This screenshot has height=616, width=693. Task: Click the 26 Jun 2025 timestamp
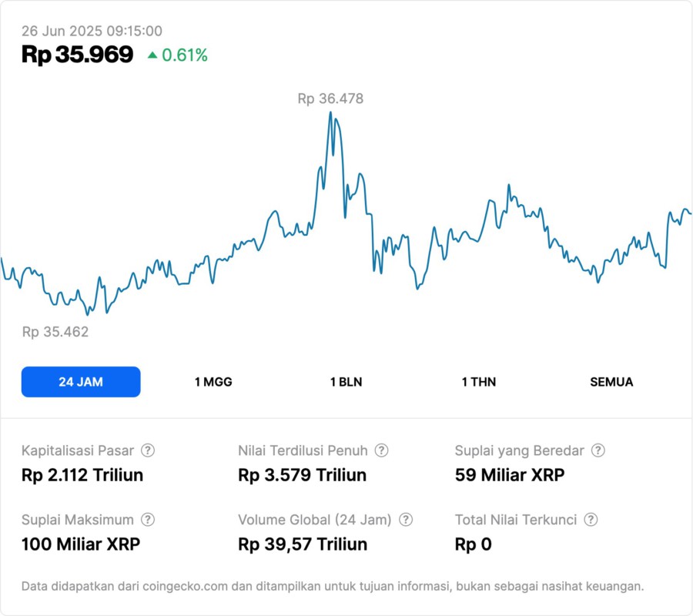92,31
